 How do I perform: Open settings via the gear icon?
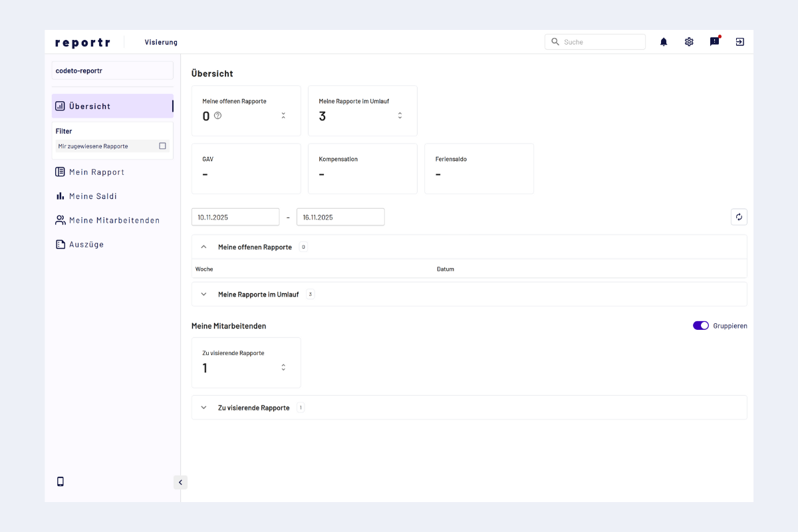[689, 42]
